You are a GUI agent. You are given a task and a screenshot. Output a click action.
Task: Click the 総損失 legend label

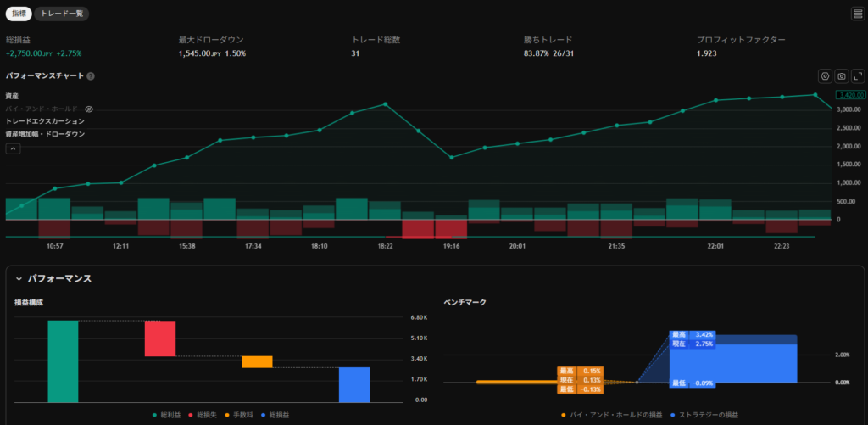point(208,416)
